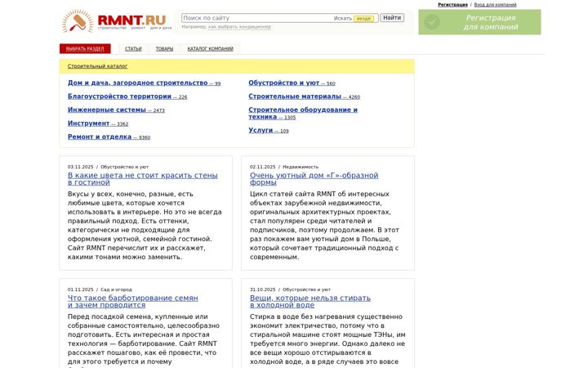Click the RMNT.RU logo

point(116,21)
